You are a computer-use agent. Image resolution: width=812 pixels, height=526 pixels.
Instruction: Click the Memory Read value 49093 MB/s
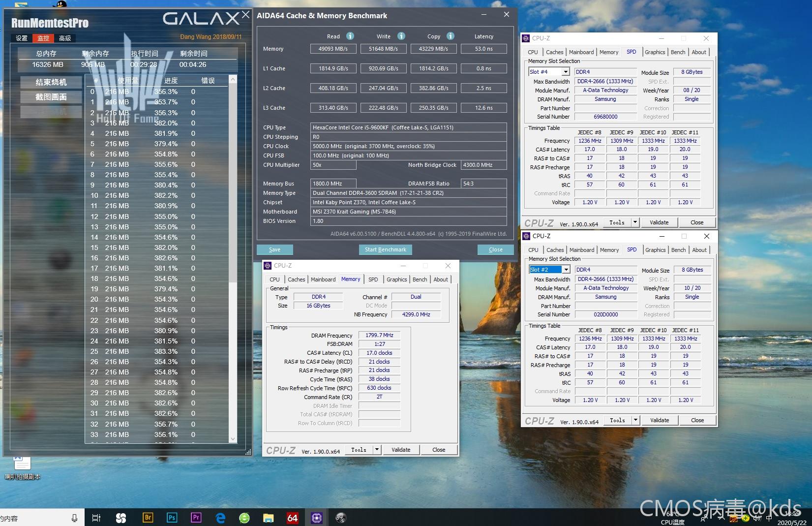pos(333,49)
